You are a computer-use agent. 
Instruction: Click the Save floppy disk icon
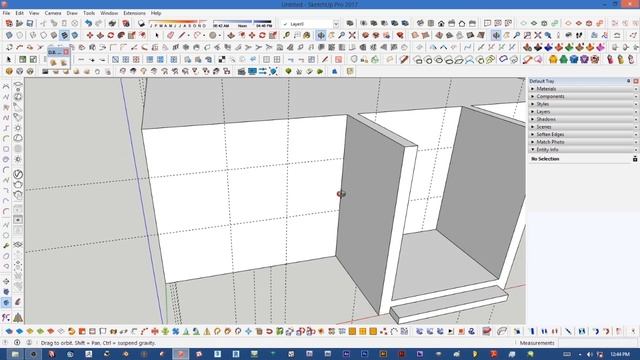(30, 23)
